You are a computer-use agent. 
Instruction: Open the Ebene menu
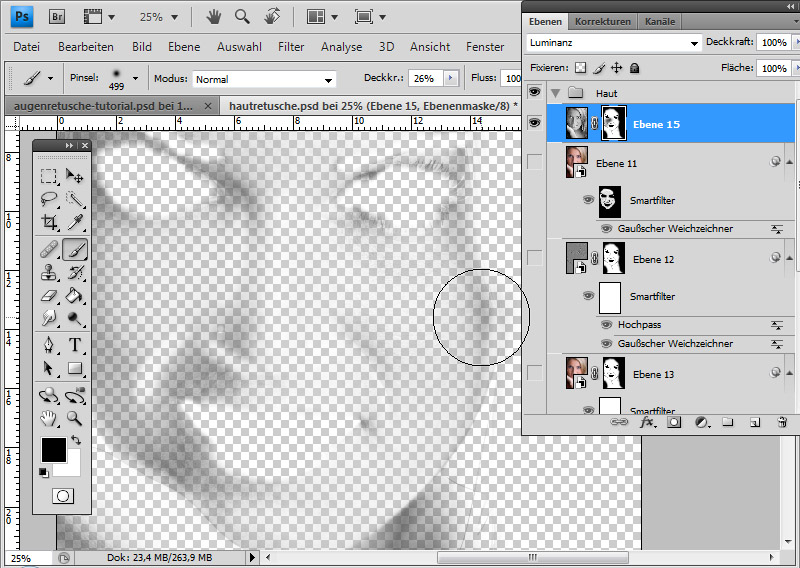coord(184,47)
